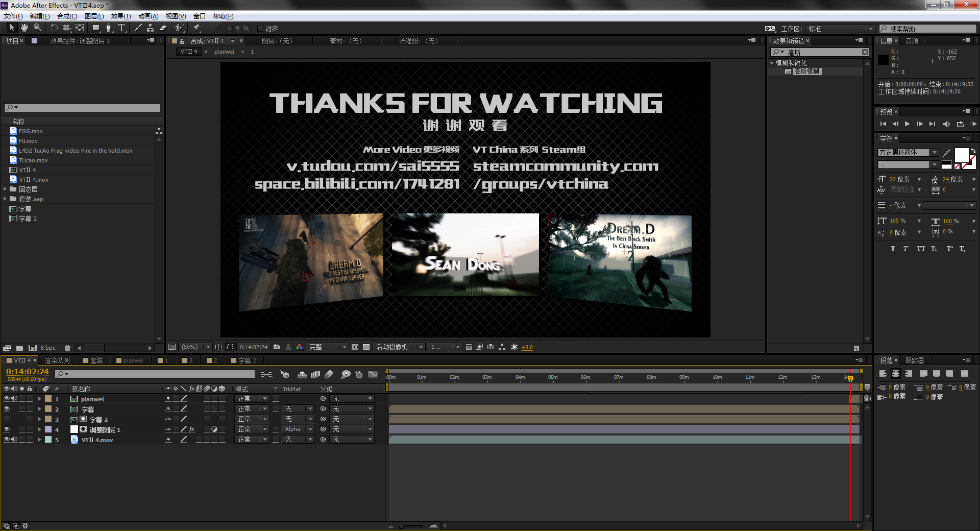Viewport: 980px width, 531px height.
Task: Toggle the transparency grid icon
Action: (366, 347)
